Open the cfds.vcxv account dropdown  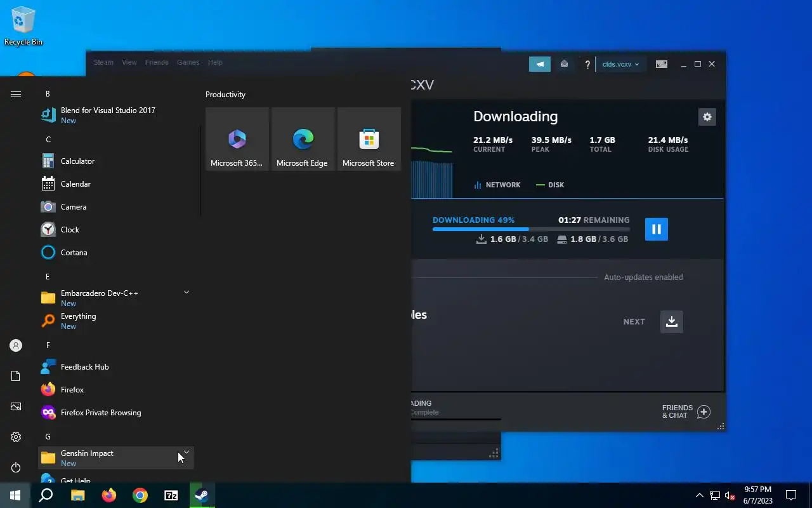click(x=620, y=64)
